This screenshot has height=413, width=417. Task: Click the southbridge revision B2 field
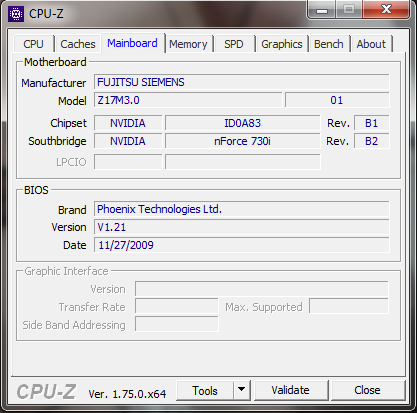click(x=371, y=141)
